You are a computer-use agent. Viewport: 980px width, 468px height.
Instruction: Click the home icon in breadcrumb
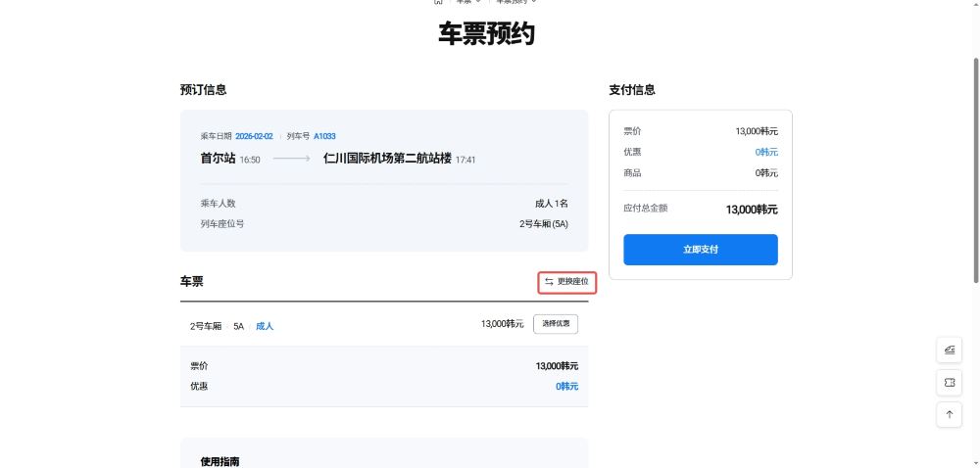coord(438,2)
